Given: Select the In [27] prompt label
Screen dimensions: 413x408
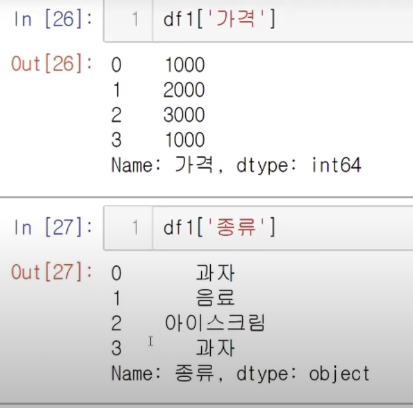Looking at the screenshot, I should pyautogui.click(x=53, y=228).
